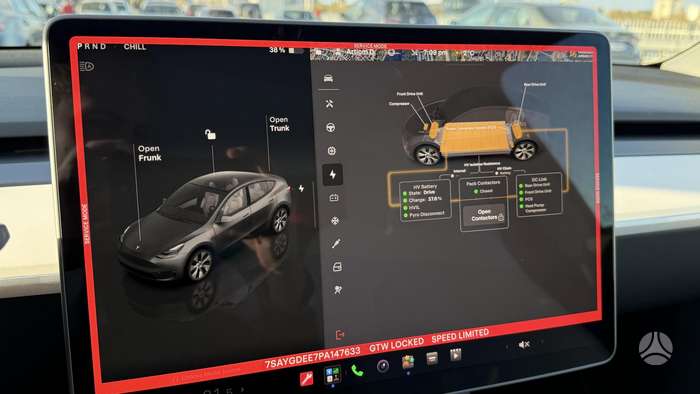Select the airbag safety icon in sidebar
Screen dimensions: 700x394
338,290
